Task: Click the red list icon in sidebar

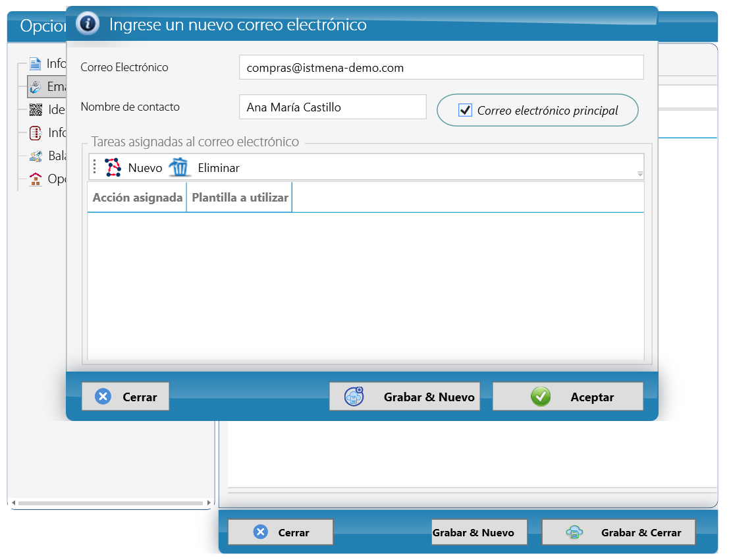Action: 36,133
